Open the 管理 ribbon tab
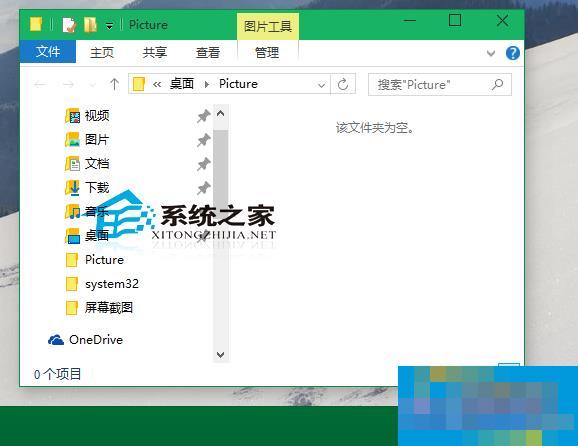 [267, 52]
